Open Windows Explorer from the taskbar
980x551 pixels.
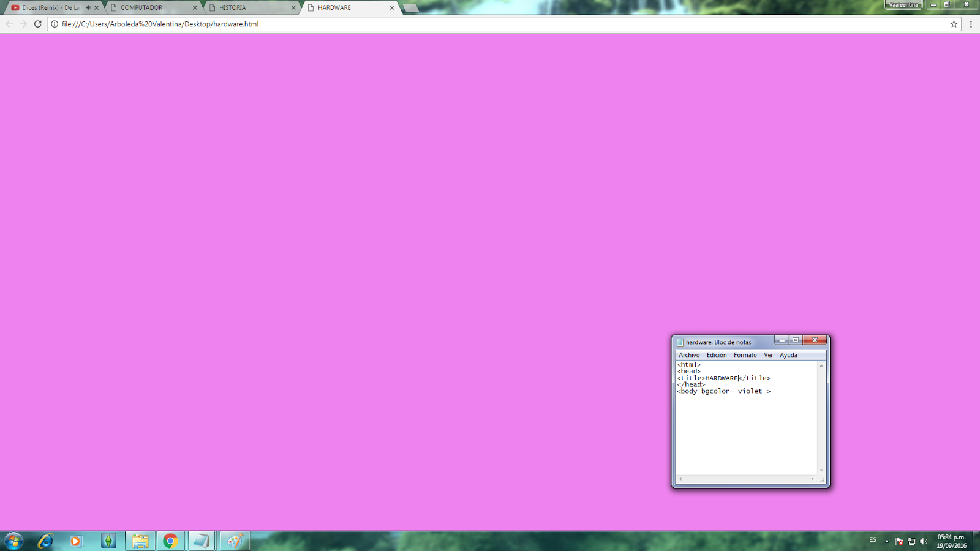[x=140, y=541]
